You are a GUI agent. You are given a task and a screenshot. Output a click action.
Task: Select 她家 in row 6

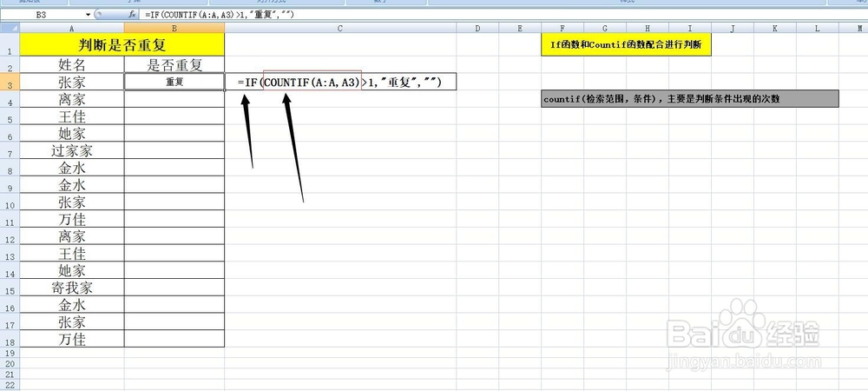(72, 134)
